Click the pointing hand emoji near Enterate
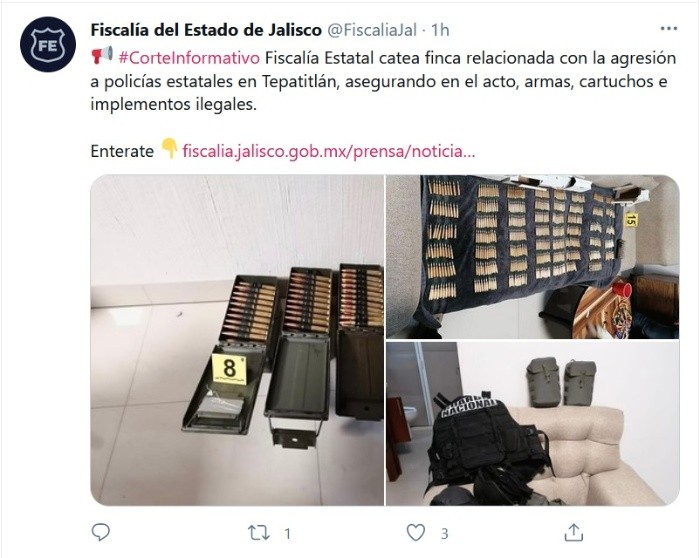700x558 pixels. 169,149
